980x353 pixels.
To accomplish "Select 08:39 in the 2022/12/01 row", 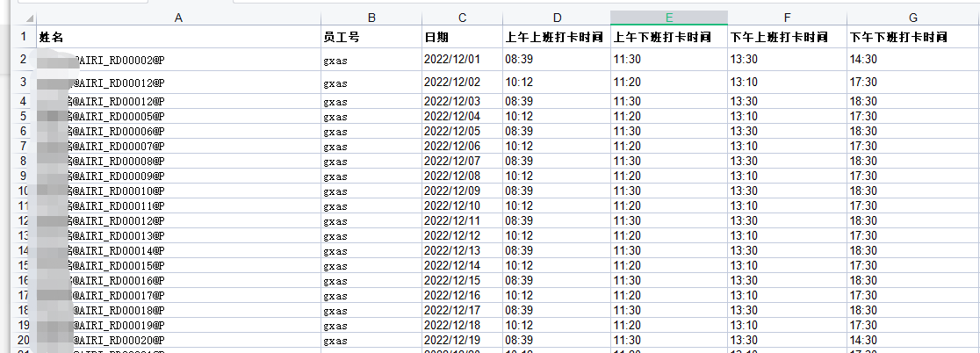I will point(557,60).
